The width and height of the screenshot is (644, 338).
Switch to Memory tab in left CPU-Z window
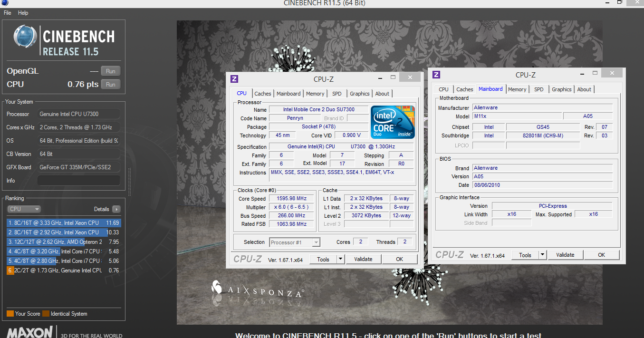[315, 94]
